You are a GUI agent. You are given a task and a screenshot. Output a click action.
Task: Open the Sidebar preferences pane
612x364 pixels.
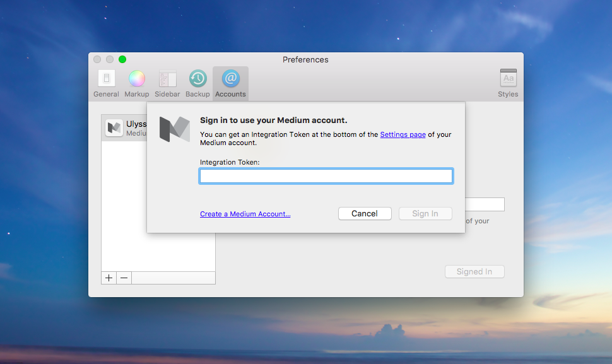[x=167, y=84]
